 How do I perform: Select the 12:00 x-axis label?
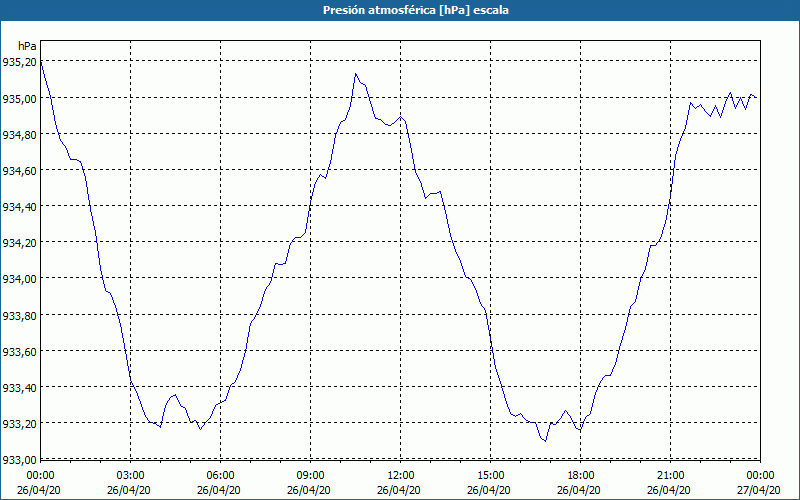tap(401, 476)
